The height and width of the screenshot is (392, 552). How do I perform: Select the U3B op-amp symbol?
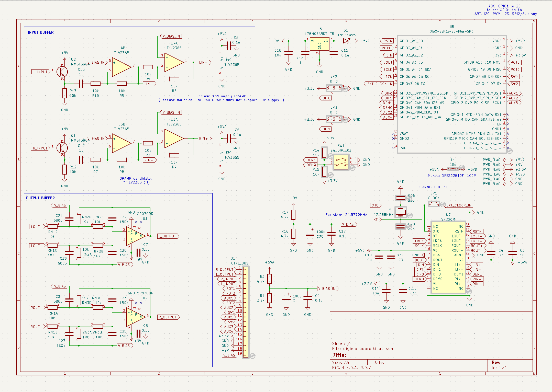tap(122, 143)
